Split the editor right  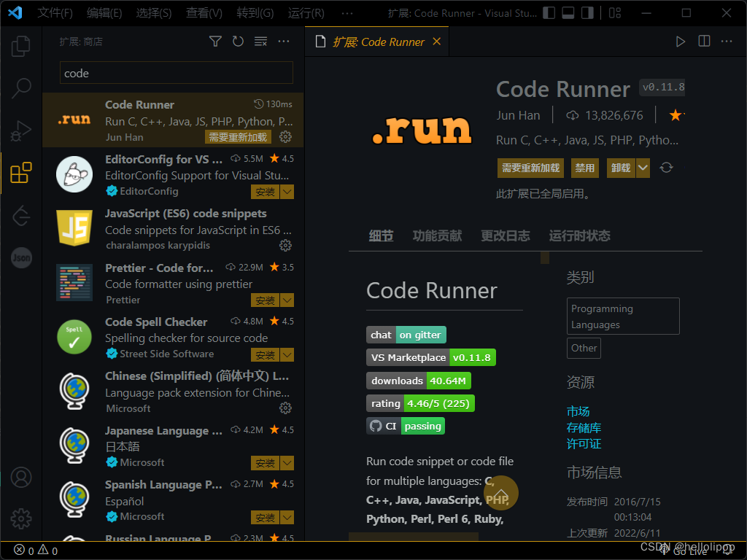[704, 42]
